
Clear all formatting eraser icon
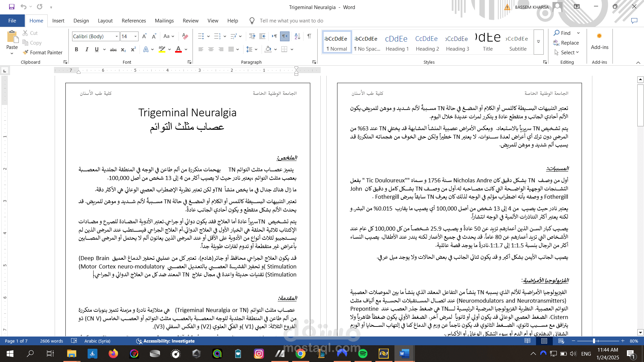[185, 36]
